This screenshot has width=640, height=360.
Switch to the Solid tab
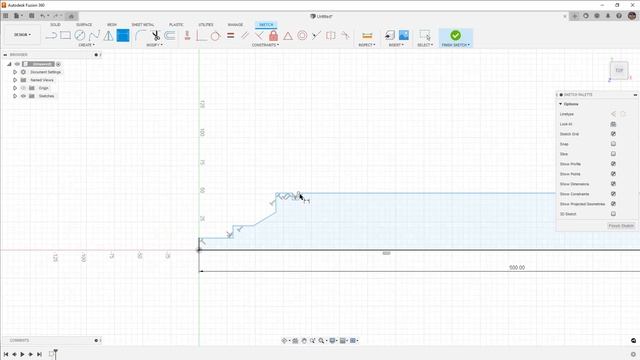(x=55, y=25)
